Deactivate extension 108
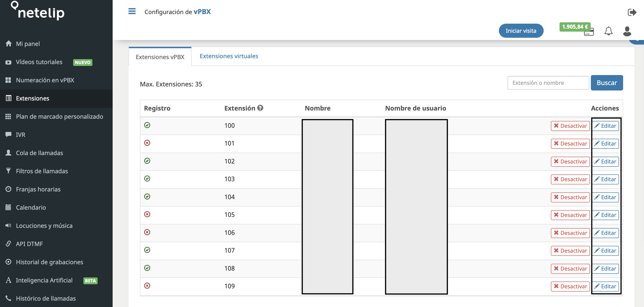 click(570, 269)
